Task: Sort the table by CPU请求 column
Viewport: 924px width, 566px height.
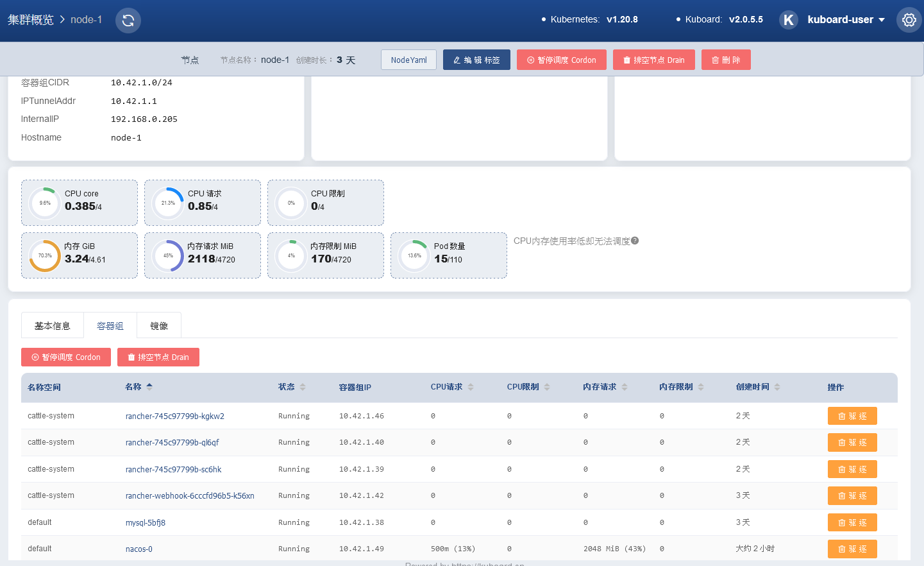Action: pyautogui.click(x=471, y=387)
